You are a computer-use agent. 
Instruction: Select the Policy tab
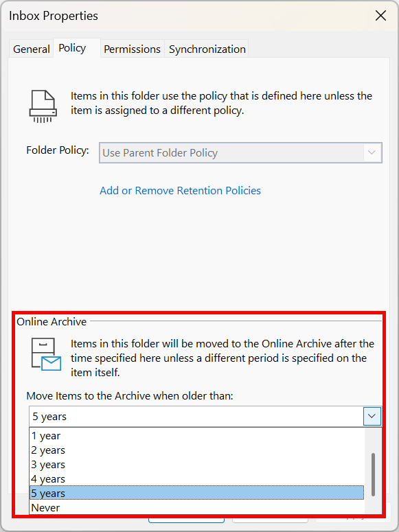pos(72,48)
